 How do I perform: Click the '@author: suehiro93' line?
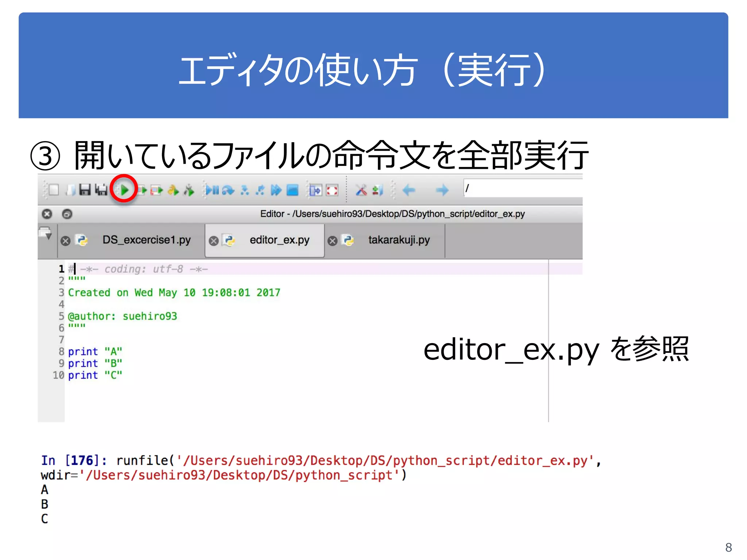[122, 316]
